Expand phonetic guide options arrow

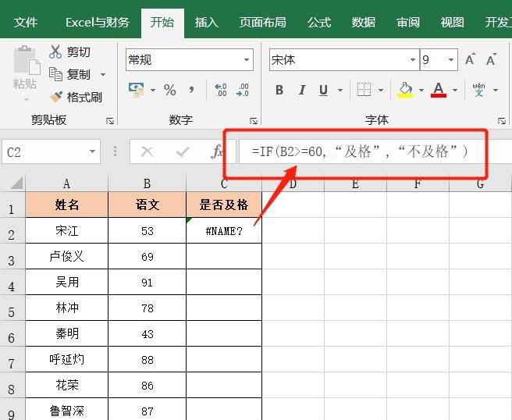(x=496, y=90)
